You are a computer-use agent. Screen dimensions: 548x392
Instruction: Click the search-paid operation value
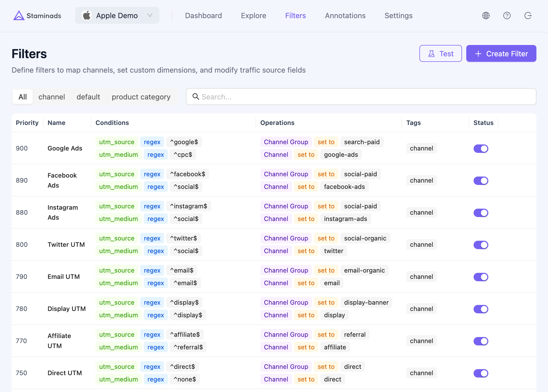pyautogui.click(x=362, y=142)
